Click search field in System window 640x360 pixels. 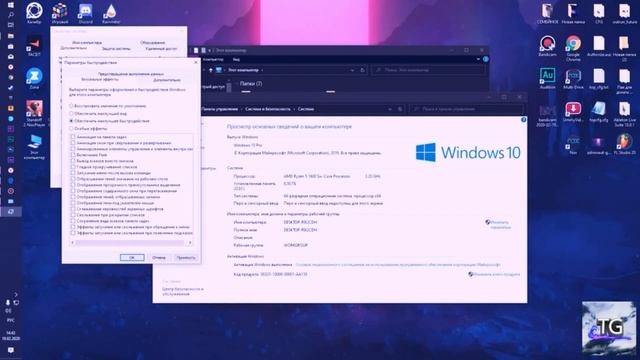click(x=467, y=109)
